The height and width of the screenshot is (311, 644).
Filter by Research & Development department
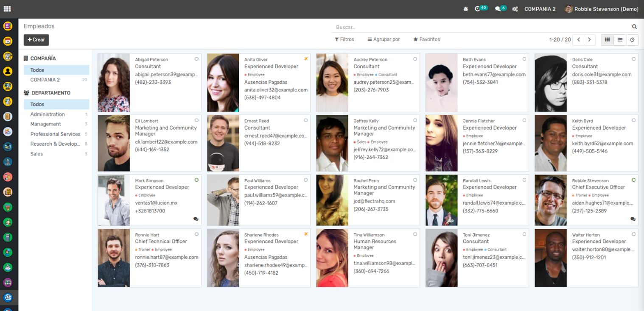click(x=55, y=144)
